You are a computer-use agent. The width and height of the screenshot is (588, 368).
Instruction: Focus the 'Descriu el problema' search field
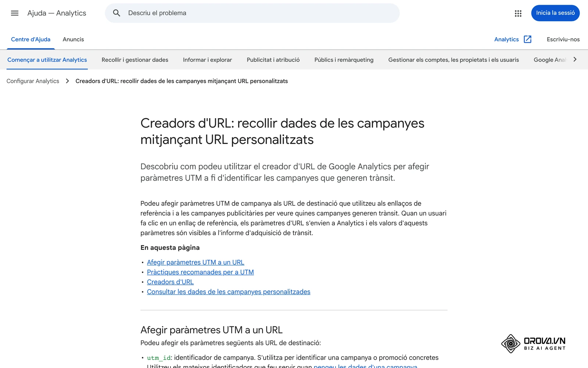tap(252, 13)
